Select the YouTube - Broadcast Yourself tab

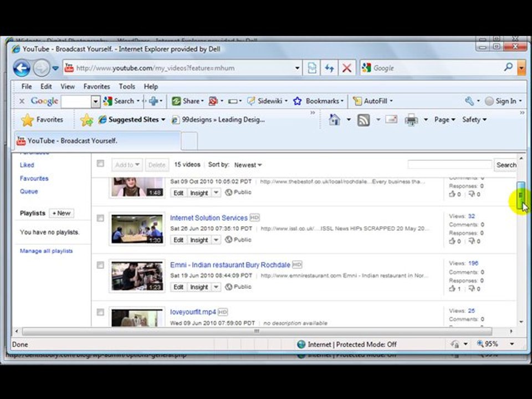98,141
